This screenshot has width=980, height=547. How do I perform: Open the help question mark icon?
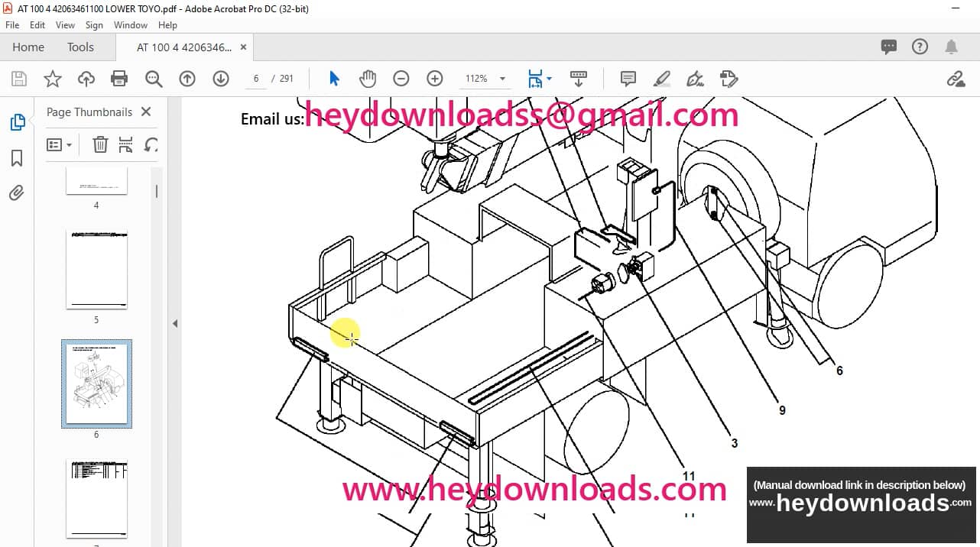click(x=920, y=47)
